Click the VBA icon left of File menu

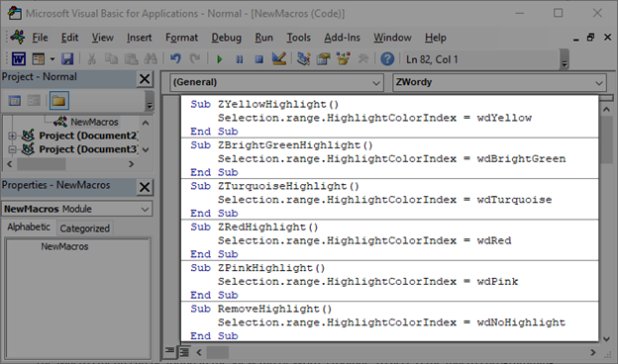click(x=18, y=37)
